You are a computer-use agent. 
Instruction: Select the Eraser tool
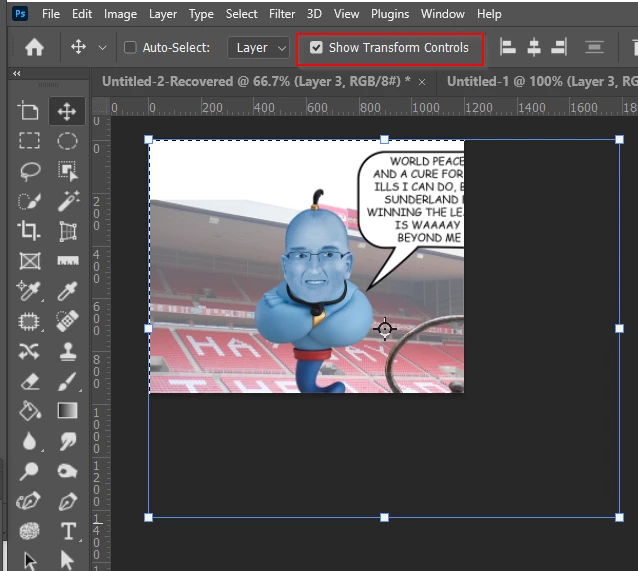pos(29,381)
